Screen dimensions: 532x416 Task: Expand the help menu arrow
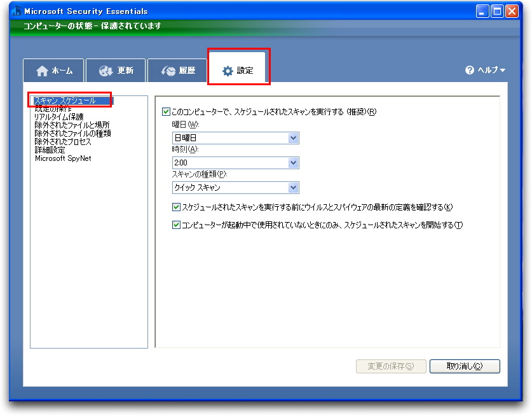click(503, 71)
